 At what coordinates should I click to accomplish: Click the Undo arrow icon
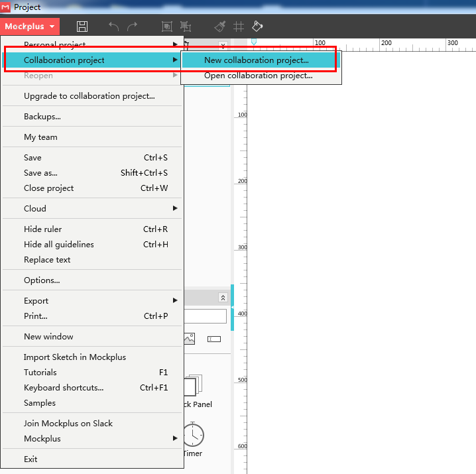pyautogui.click(x=114, y=27)
